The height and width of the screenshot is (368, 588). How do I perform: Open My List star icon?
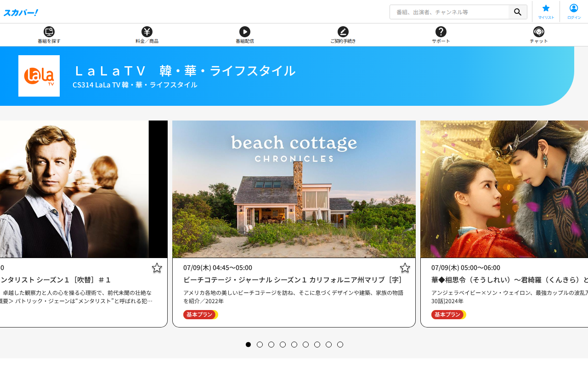(x=546, y=8)
